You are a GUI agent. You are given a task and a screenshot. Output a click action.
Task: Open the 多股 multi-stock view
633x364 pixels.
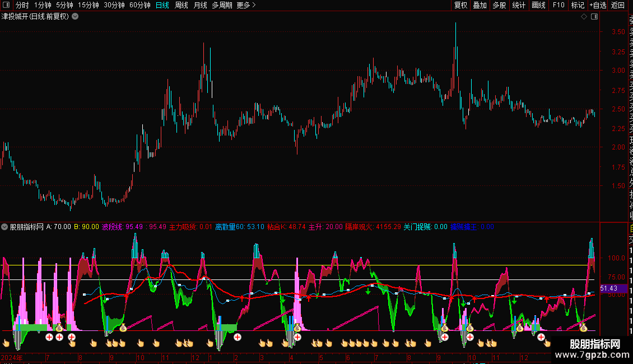(499, 5)
